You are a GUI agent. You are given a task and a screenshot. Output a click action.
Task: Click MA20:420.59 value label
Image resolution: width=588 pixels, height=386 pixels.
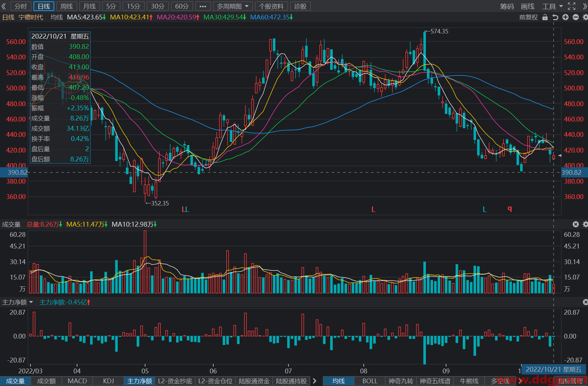click(x=178, y=17)
